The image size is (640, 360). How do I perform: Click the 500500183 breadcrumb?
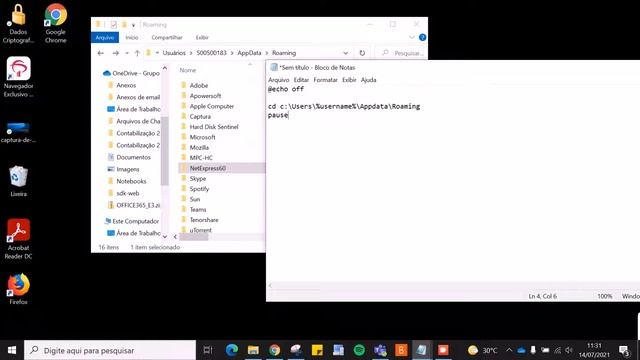pyautogui.click(x=211, y=53)
